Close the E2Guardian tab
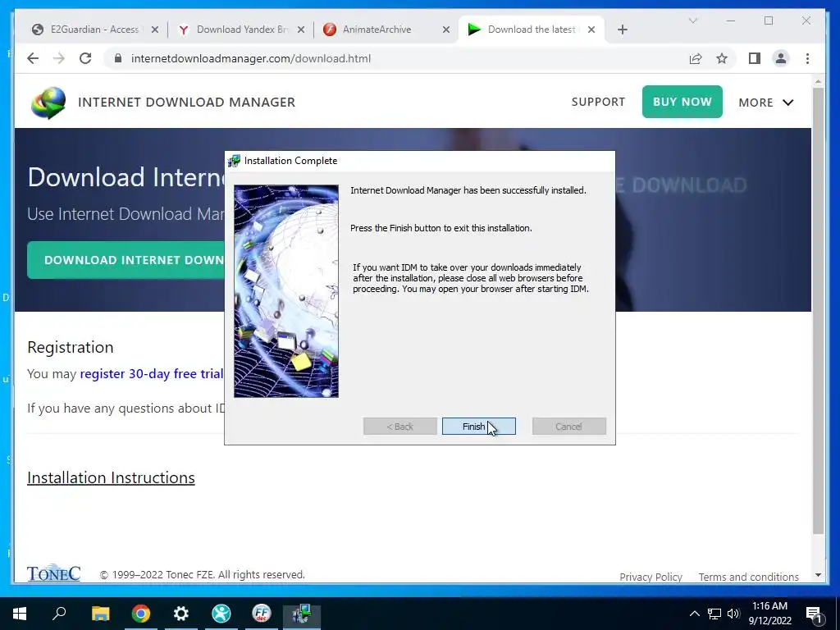 pos(155,30)
